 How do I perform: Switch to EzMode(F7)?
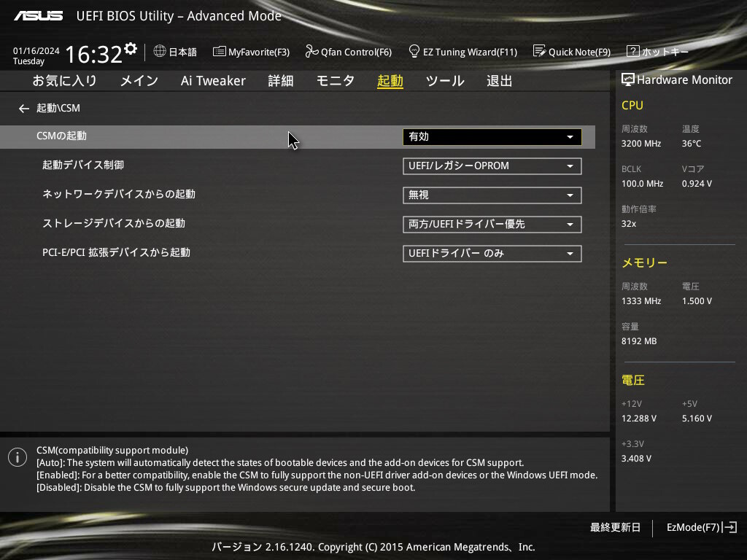click(701, 527)
